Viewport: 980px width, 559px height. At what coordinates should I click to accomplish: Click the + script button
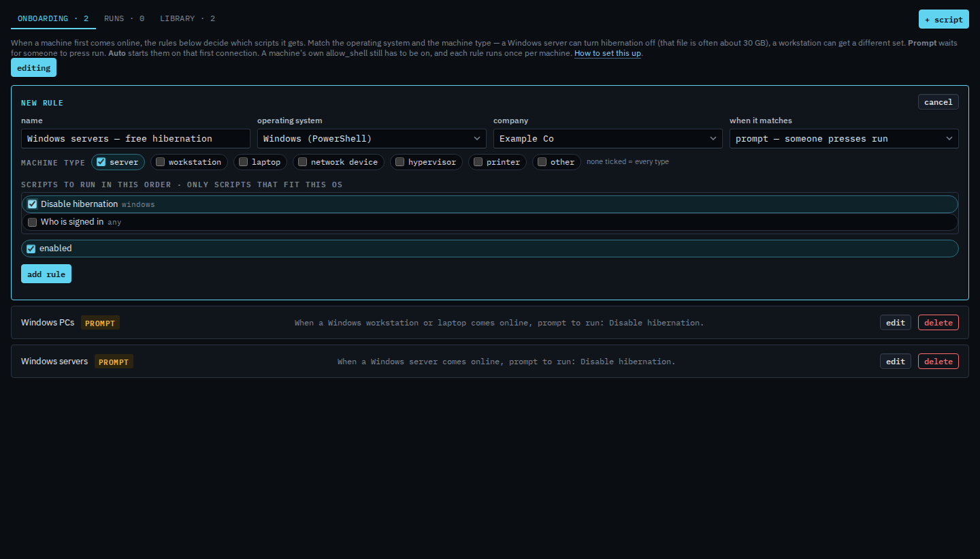[943, 19]
